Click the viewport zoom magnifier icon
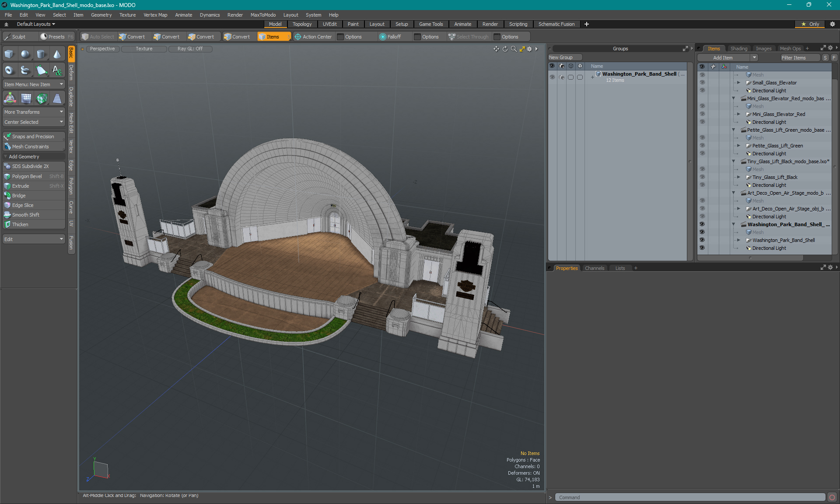 [514, 49]
